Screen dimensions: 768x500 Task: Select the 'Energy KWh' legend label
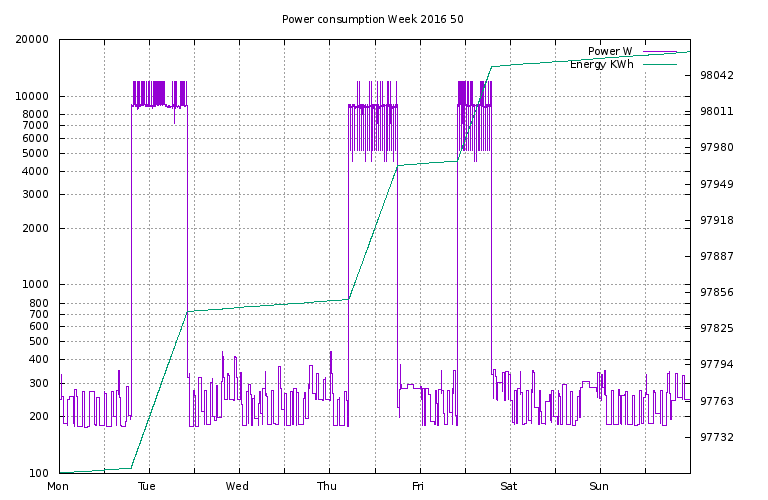pyautogui.click(x=601, y=64)
